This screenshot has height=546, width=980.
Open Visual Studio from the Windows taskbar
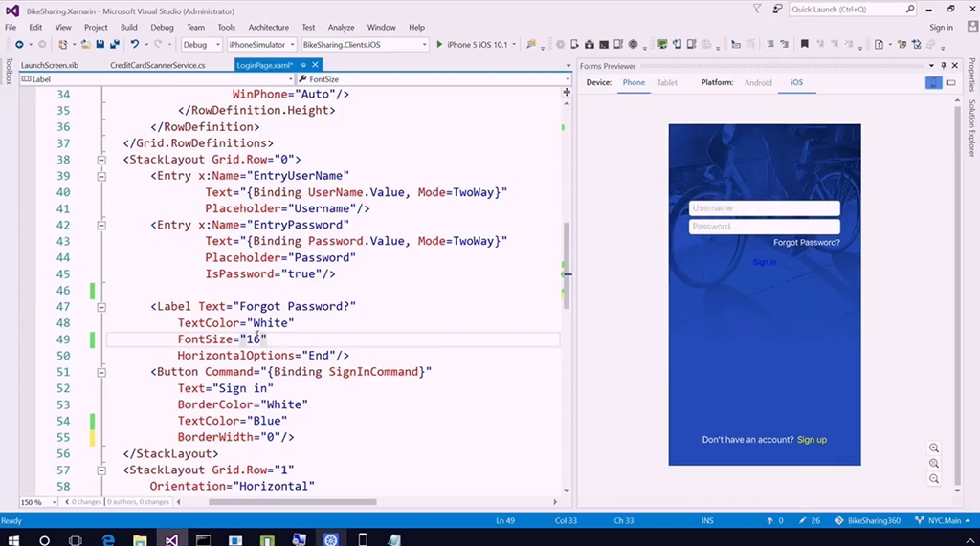pyautogui.click(x=171, y=539)
